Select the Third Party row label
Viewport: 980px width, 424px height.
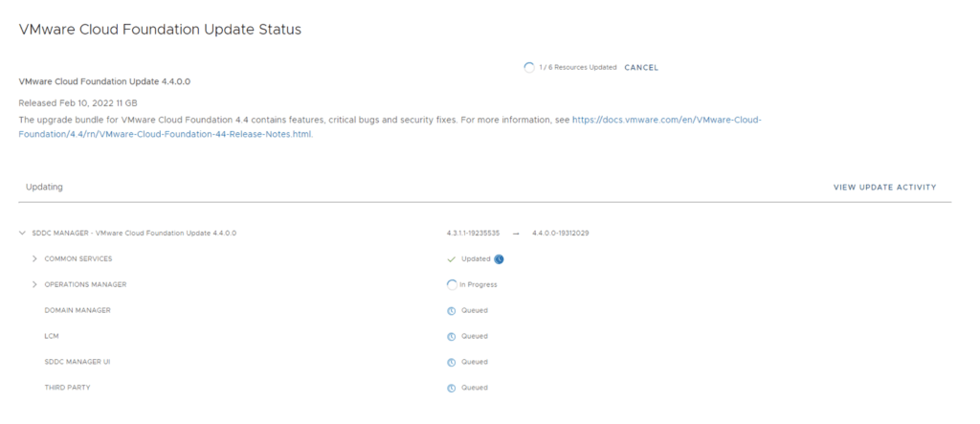[x=70, y=388]
